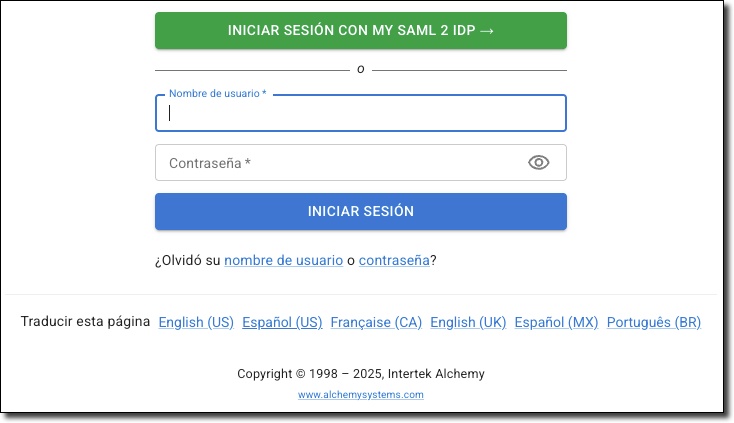Screen dimensions: 734x423
Task: Click into the Contraseña password field
Action: pos(340,163)
